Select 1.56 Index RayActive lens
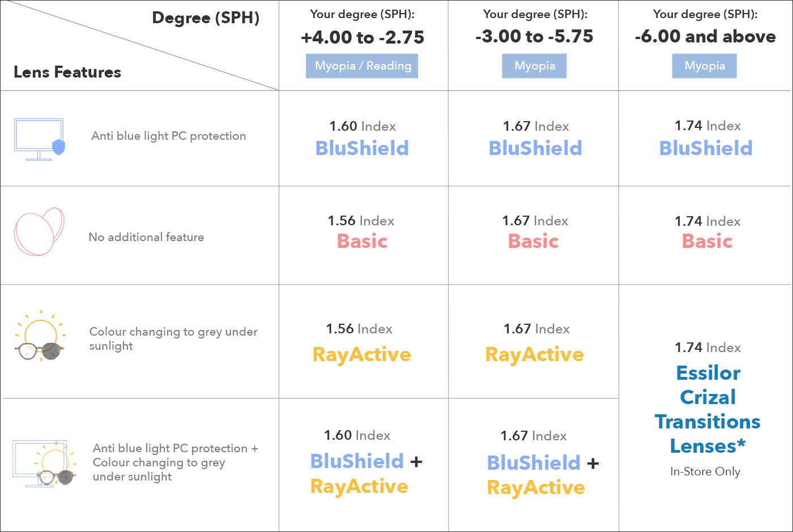Image resolution: width=793 pixels, height=532 pixels. 361,343
